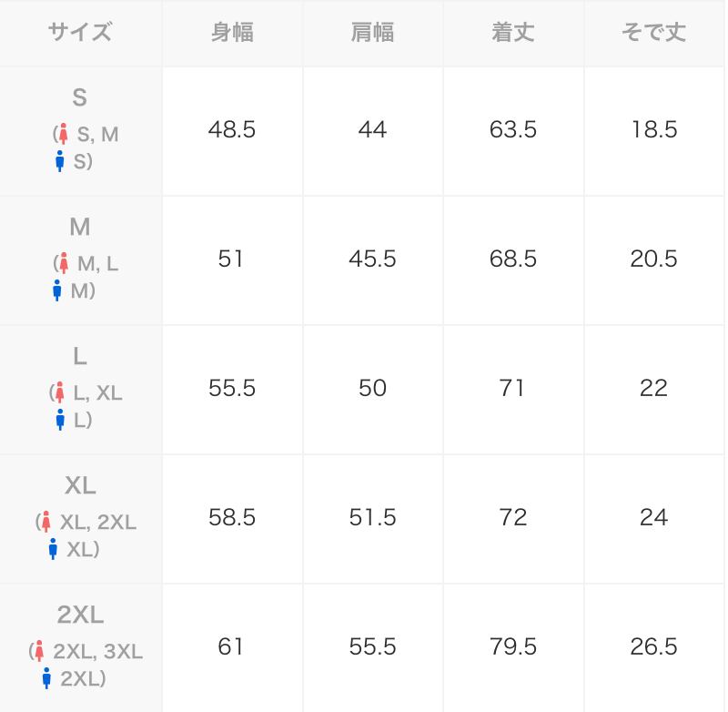Click the pink female icon in XL row
Screen dimensions: 728x712
(45, 522)
